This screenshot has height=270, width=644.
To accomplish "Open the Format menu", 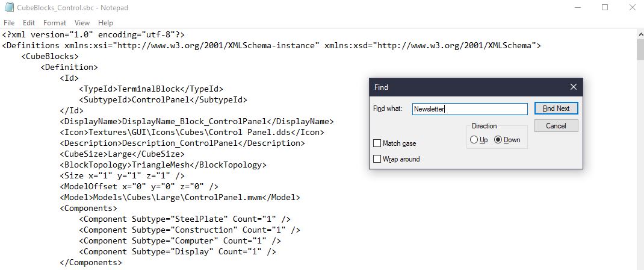I will pyautogui.click(x=55, y=23).
